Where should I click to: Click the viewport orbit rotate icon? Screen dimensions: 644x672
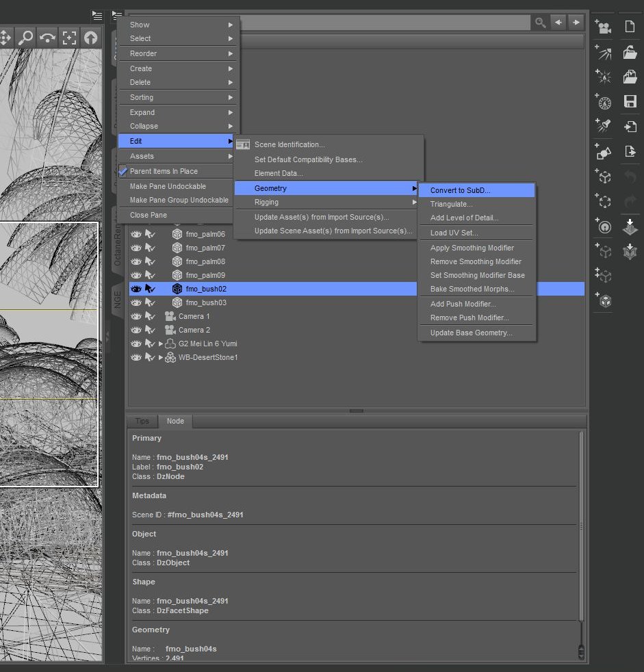tap(47, 37)
